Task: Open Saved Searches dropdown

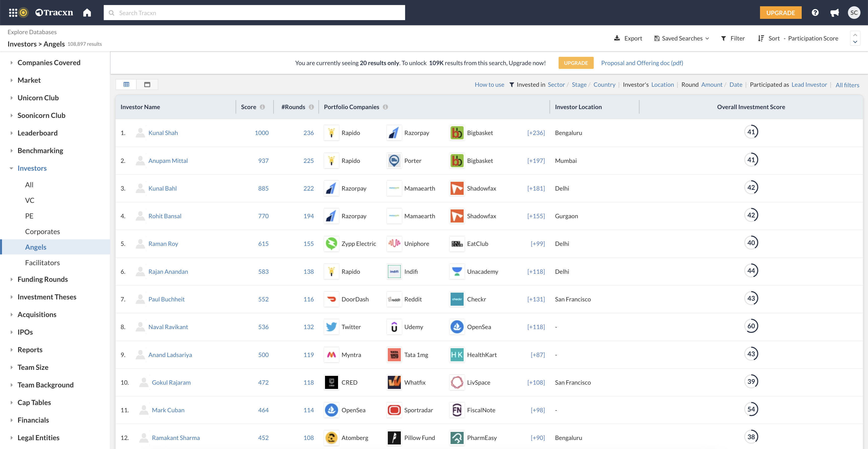Action: click(682, 38)
